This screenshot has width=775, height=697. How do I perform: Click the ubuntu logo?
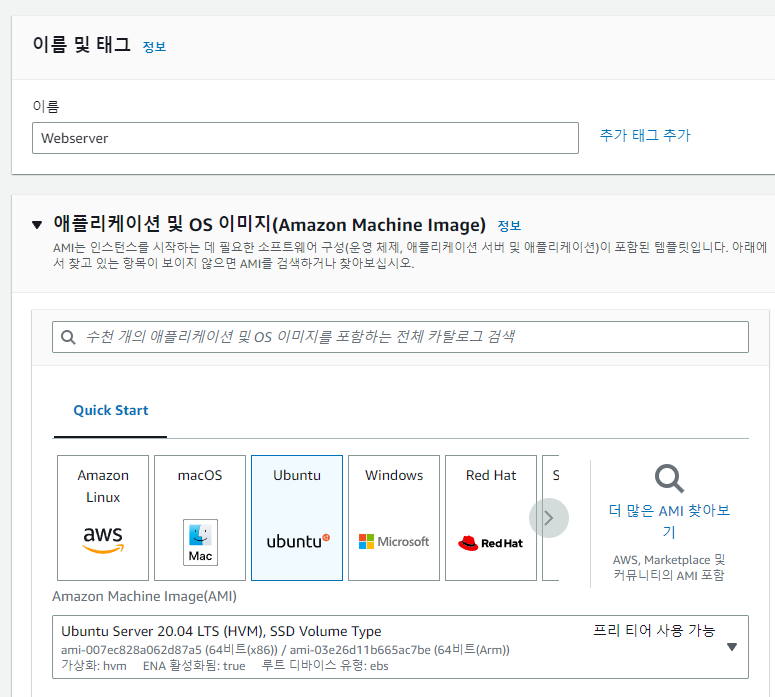pyautogui.click(x=298, y=541)
